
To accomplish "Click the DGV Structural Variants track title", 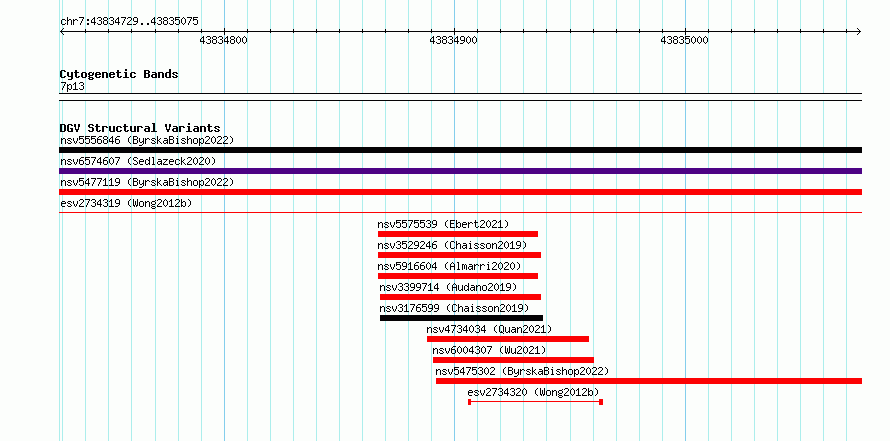I will [x=140, y=128].
